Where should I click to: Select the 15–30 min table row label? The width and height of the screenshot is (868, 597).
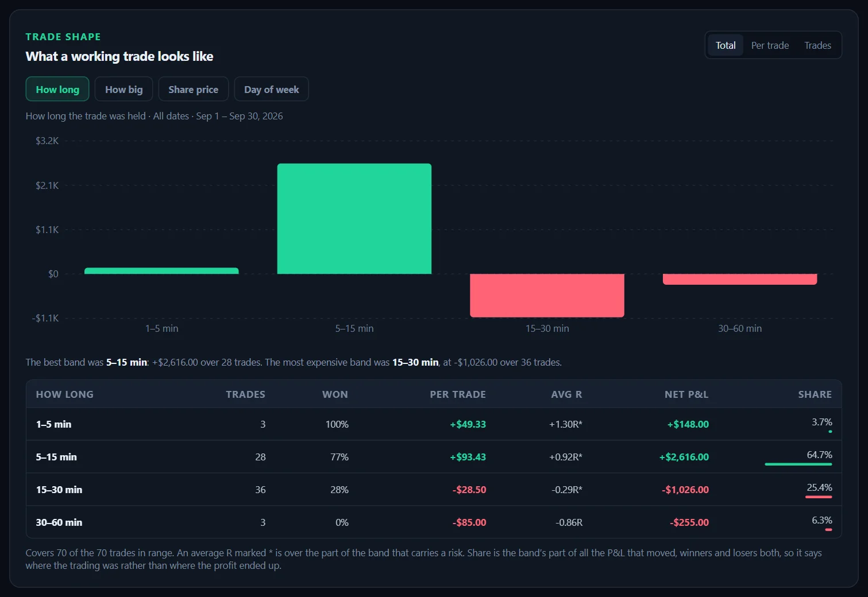pyautogui.click(x=59, y=490)
